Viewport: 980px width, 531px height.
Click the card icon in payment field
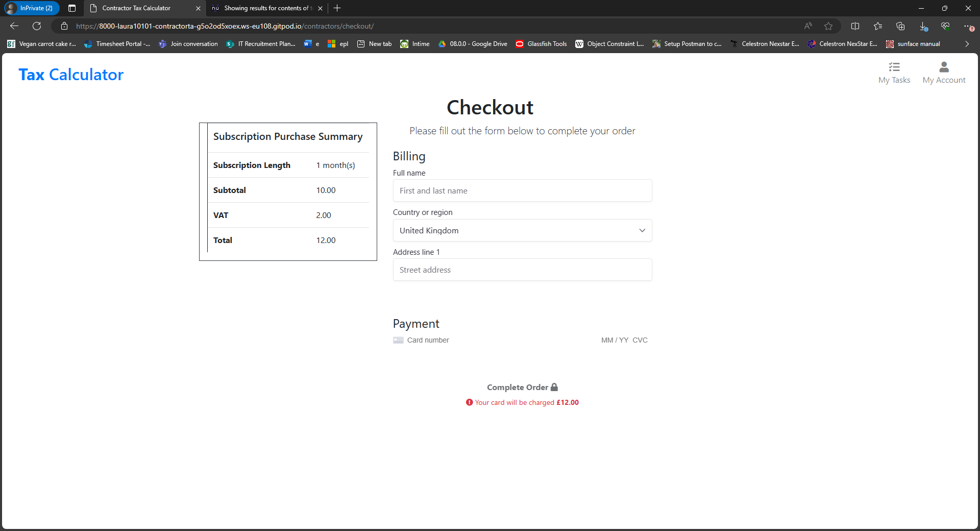[x=398, y=340]
